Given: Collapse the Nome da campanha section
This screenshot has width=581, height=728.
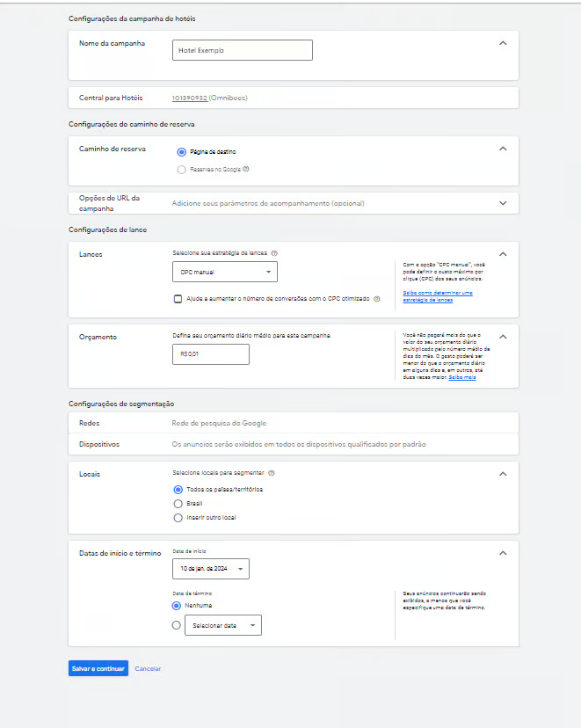Looking at the screenshot, I should pos(503,43).
